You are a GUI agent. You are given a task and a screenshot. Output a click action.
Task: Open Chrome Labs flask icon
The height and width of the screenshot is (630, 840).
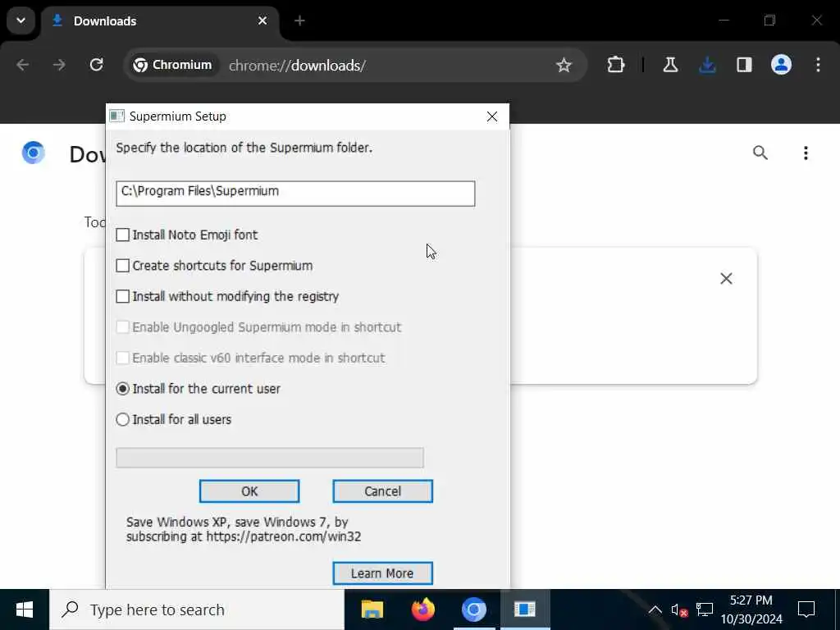tap(670, 65)
